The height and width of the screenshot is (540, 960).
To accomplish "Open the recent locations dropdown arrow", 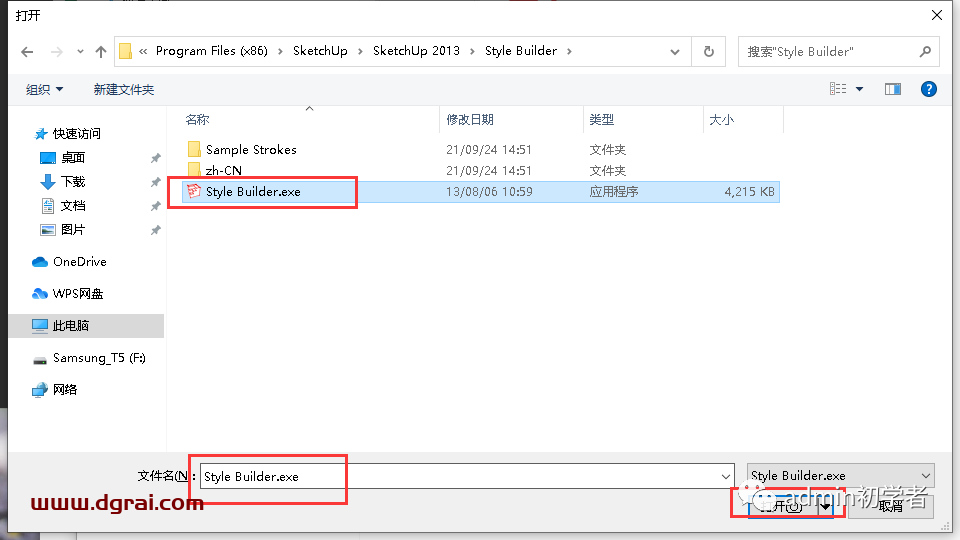I will (x=80, y=52).
